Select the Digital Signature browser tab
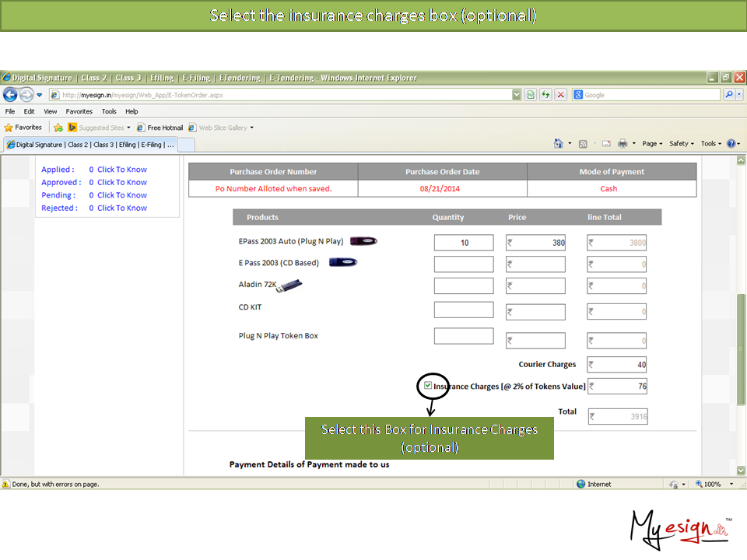The width and height of the screenshot is (747, 560). [89, 145]
